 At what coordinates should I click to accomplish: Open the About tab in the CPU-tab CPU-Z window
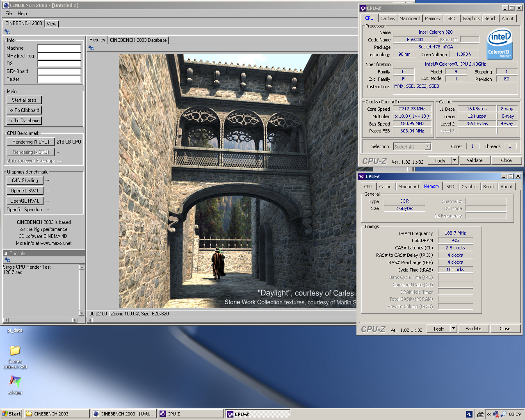coord(508,18)
